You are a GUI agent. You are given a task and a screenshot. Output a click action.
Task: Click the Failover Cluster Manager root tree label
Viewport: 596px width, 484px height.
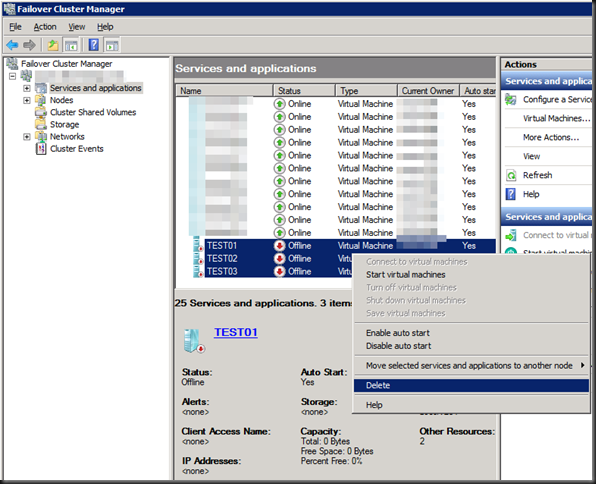(x=67, y=63)
